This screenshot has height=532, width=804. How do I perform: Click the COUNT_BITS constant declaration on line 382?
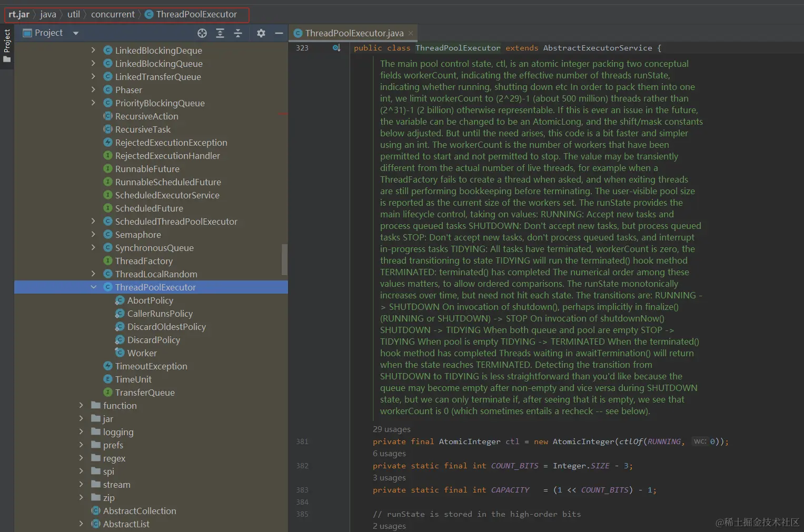point(514,466)
